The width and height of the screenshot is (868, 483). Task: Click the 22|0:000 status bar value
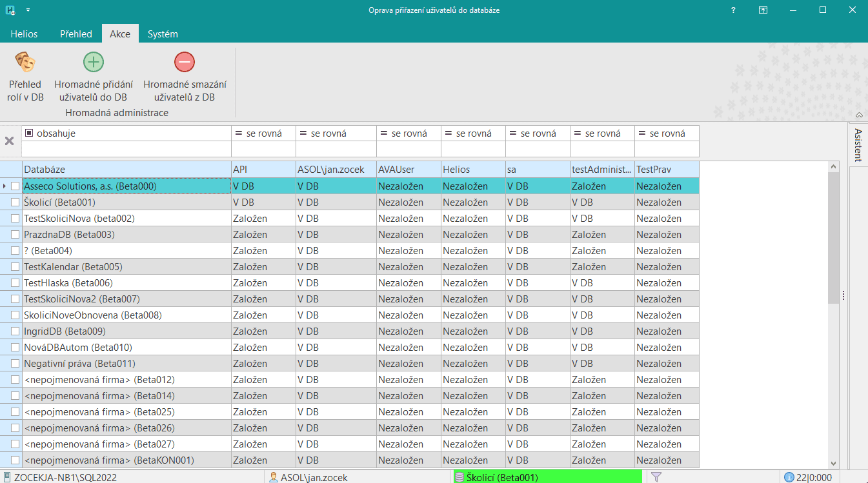tap(814, 477)
